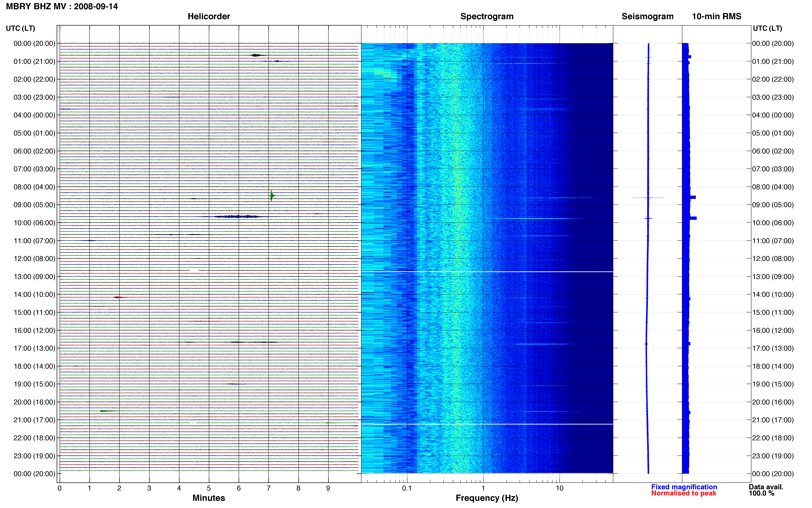This screenshot has height=508, width=812.
Task: Click the 'Data avail.' label
Action: (x=766, y=487)
